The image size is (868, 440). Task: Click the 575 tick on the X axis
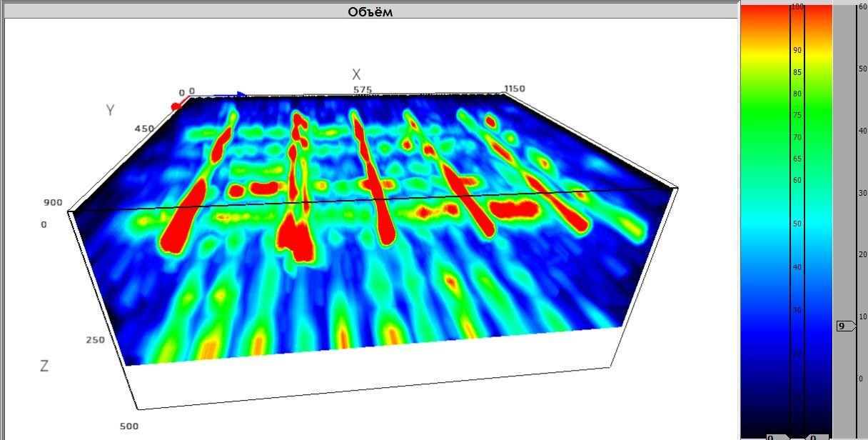pos(363,90)
